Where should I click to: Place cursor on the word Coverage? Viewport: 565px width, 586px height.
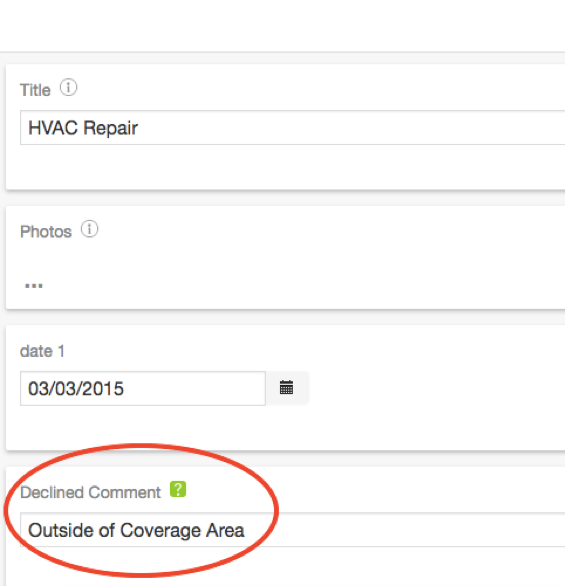click(x=160, y=530)
